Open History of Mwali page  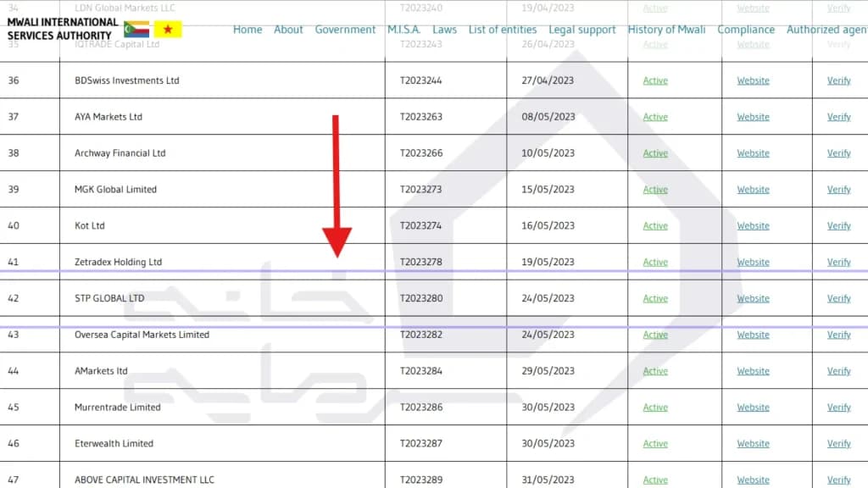(666, 30)
